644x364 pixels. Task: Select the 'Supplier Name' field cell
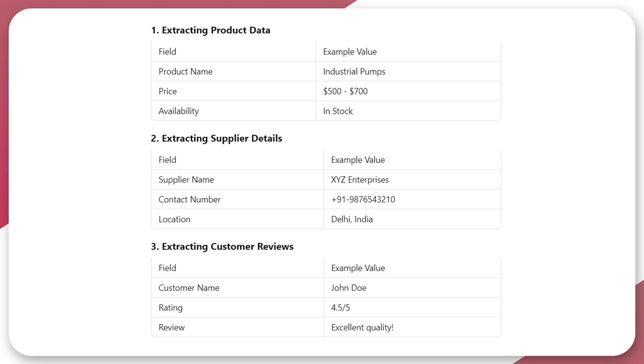[186, 180]
